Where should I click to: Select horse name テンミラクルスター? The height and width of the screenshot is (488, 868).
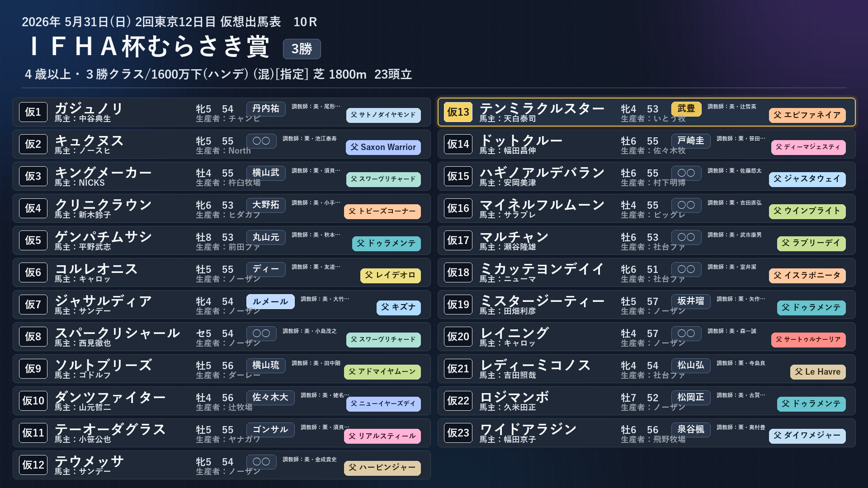[542, 108]
